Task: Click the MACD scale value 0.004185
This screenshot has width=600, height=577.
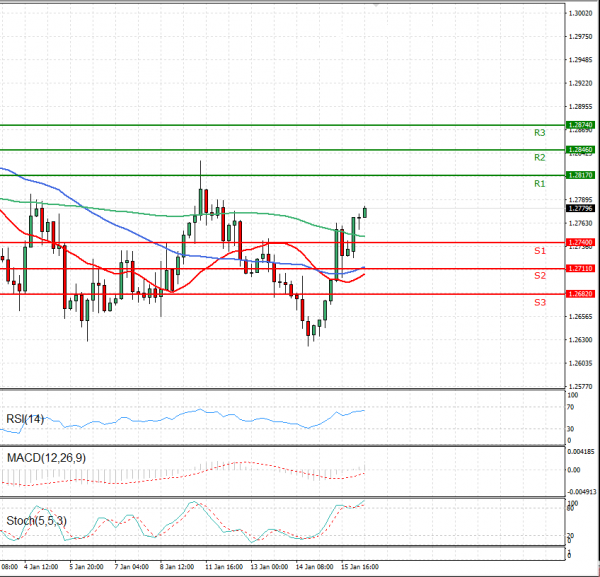Action: pyautogui.click(x=580, y=452)
